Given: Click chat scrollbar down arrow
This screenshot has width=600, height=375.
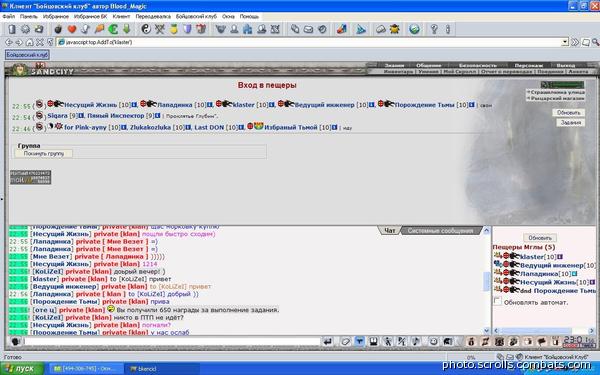Looking at the screenshot, I should (x=487, y=330).
